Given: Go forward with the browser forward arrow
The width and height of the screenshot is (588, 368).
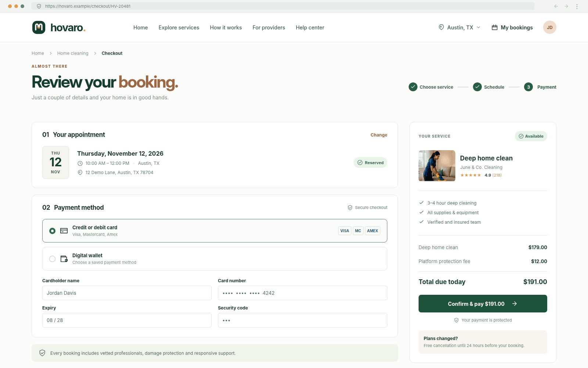Looking at the screenshot, I should pyautogui.click(x=566, y=6).
